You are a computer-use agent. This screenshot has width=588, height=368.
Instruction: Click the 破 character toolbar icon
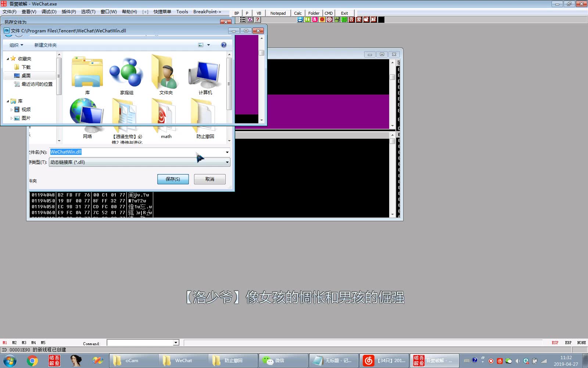pyautogui.click(x=366, y=20)
